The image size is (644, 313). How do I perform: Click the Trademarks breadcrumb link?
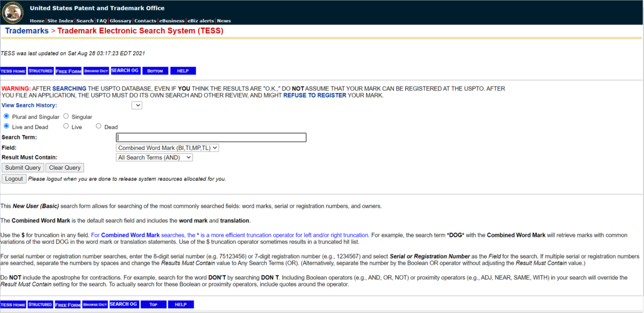[27, 31]
